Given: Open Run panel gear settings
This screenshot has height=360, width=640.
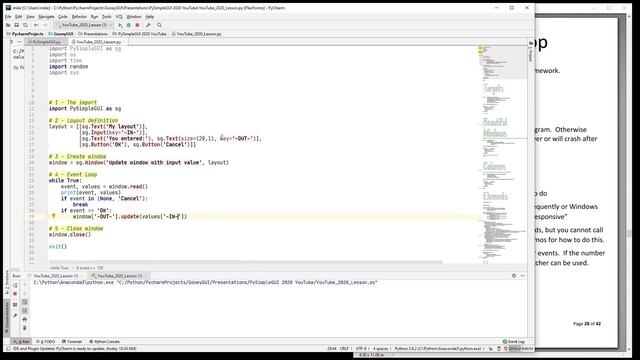Looking at the screenshot, I should (x=514, y=276).
